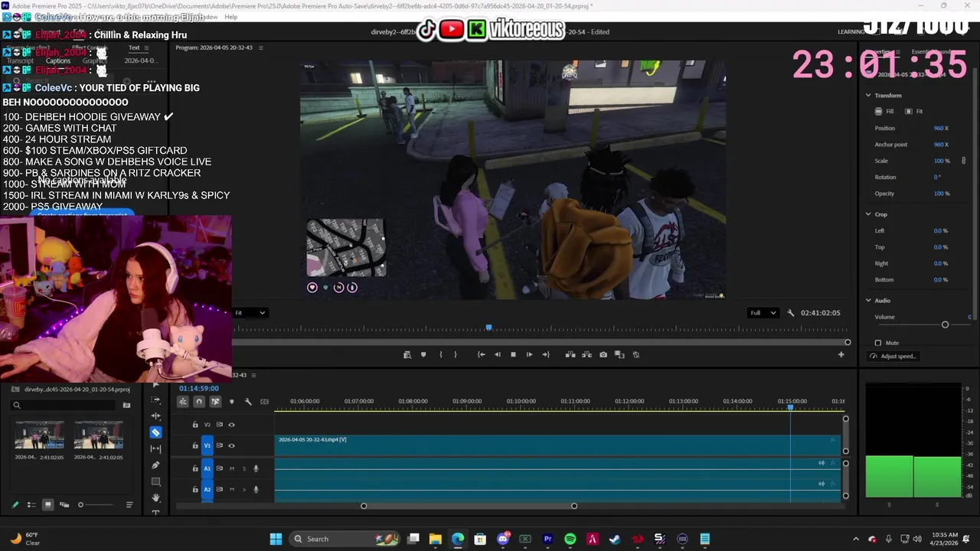Click Comparison View icon in Program Monitor
Viewport: 980px width, 551px height.
coord(619,354)
